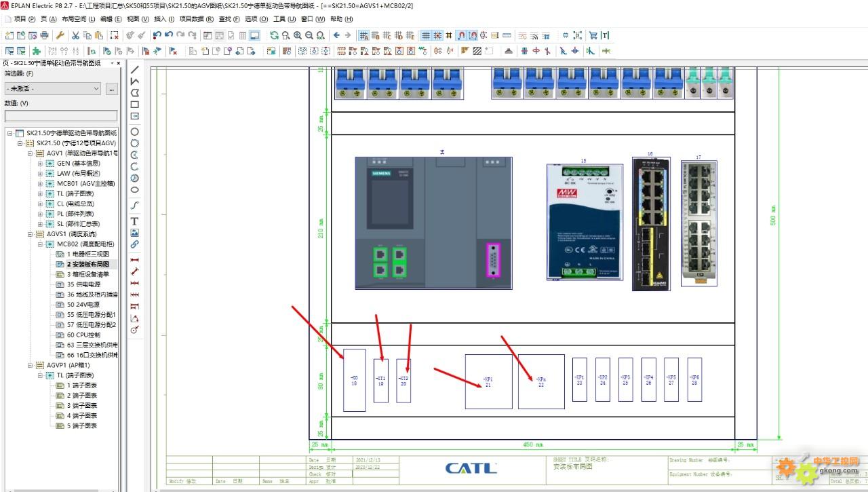
Task: Close the page navigator panel
Action: (x=119, y=63)
